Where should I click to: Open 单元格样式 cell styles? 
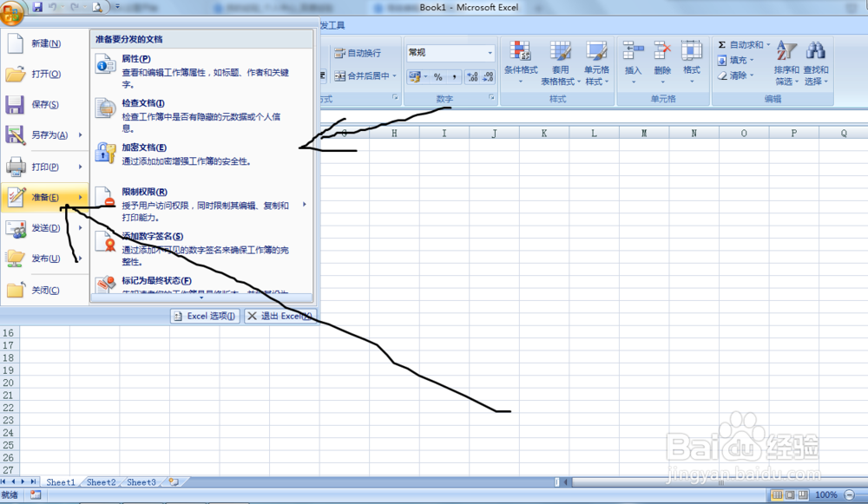tap(597, 62)
